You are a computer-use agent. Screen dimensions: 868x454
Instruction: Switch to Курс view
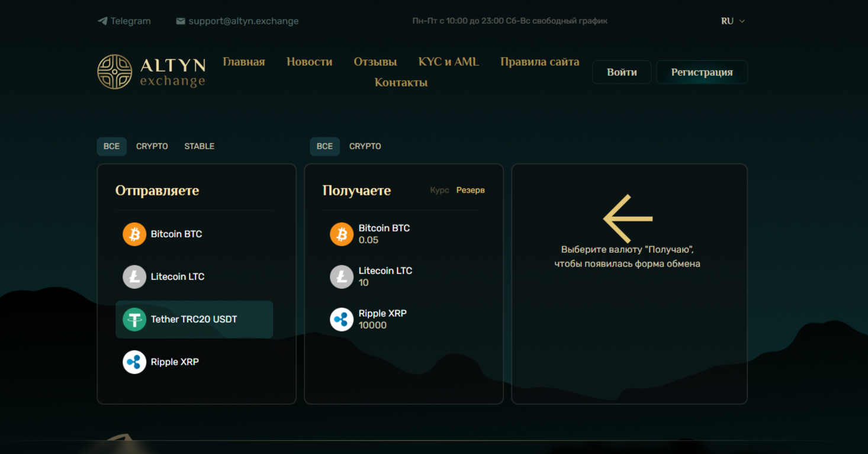tap(439, 191)
